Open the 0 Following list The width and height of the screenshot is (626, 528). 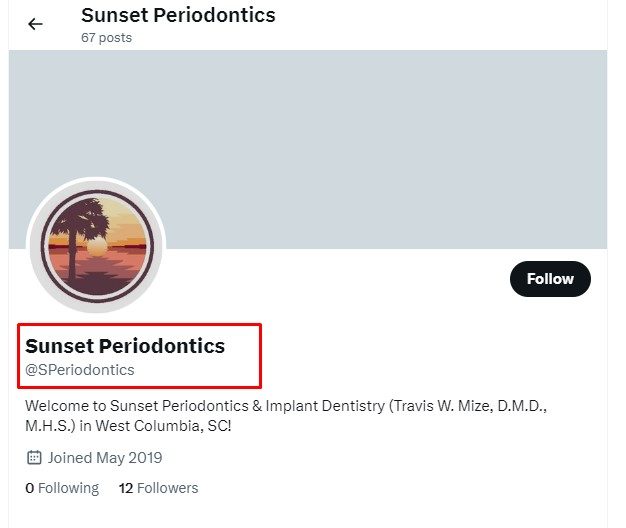(x=62, y=488)
